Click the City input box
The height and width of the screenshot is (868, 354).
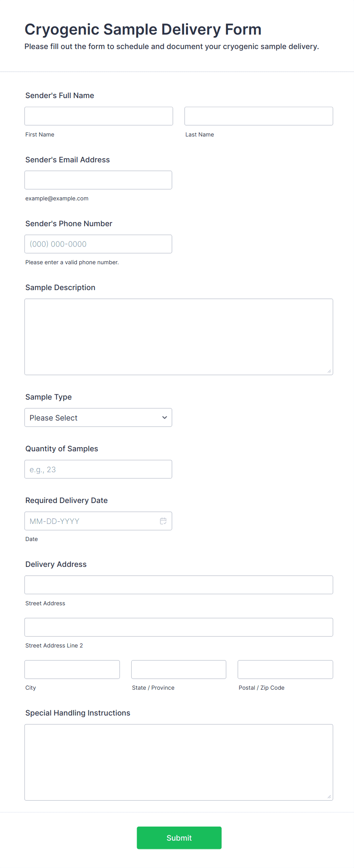point(72,669)
